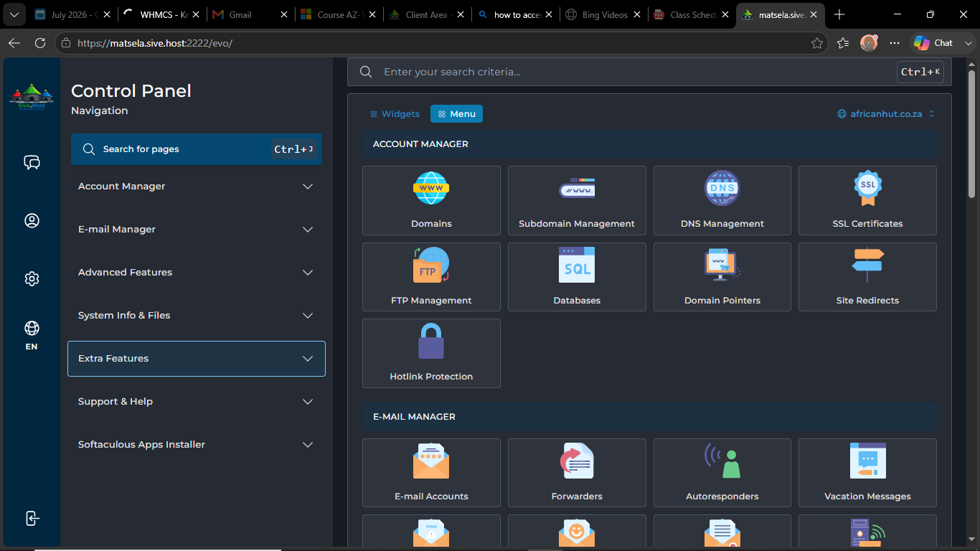Switch to Menu view
Image resolution: width=980 pixels, height=551 pixels.
tap(456, 114)
